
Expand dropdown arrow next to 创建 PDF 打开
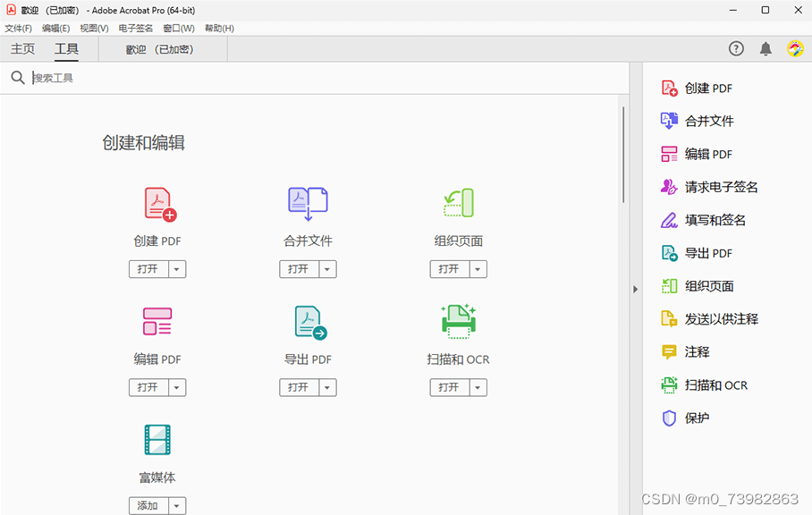[177, 269]
